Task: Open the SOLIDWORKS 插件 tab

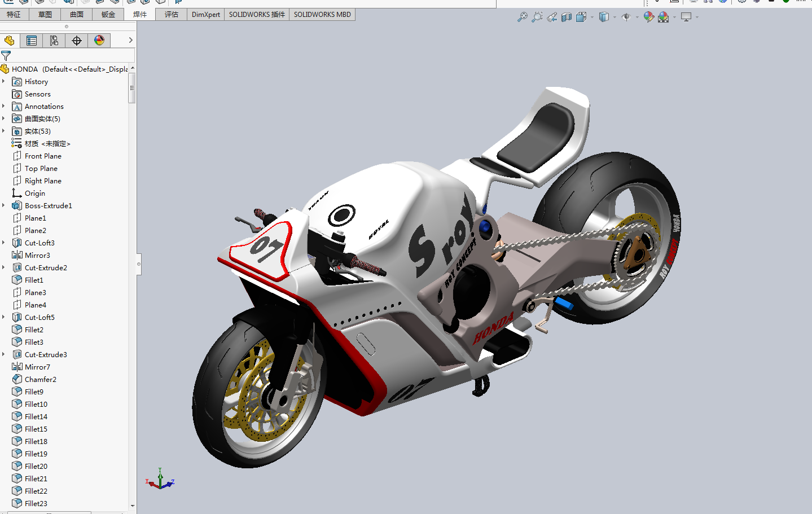Action: pyautogui.click(x=257, y=15)
